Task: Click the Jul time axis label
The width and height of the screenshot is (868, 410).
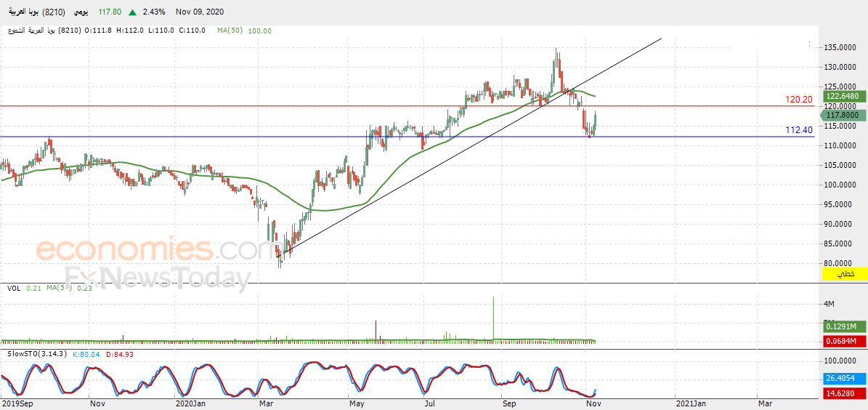Action: click(x=428, y=405)
